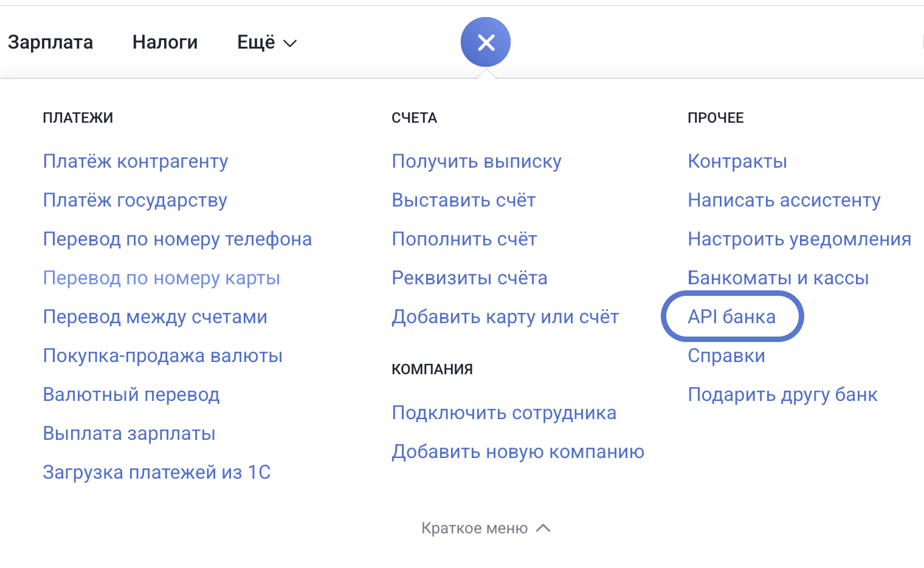The width and height of the screenshot is (924, 568).
Task: Open Перевод по номеру телефона
Action: pos(177,239)
